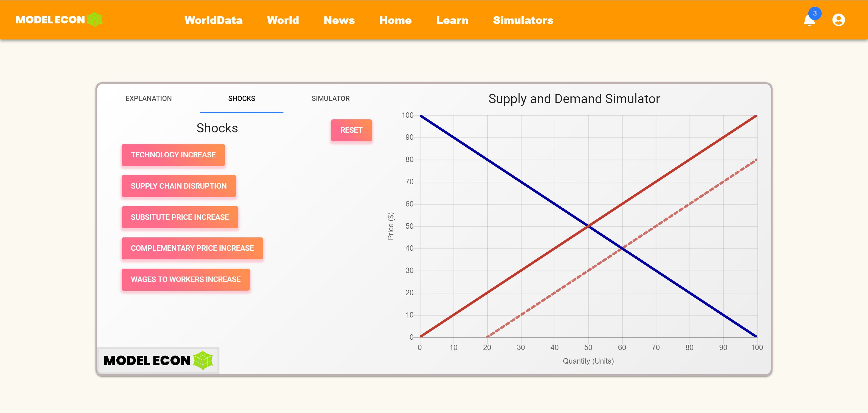Click the Reset button
The height and width of the screenshot is (413, 868).
[351, 130]
